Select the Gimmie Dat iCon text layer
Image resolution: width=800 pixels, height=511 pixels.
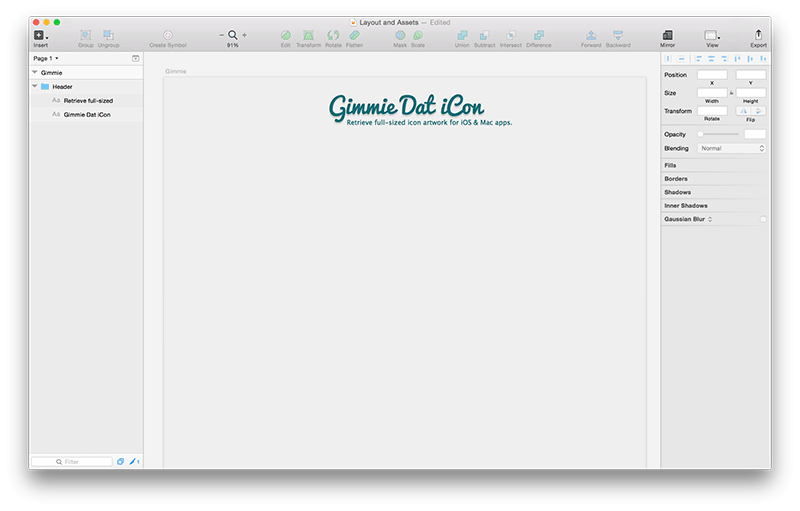click(87, 115)
